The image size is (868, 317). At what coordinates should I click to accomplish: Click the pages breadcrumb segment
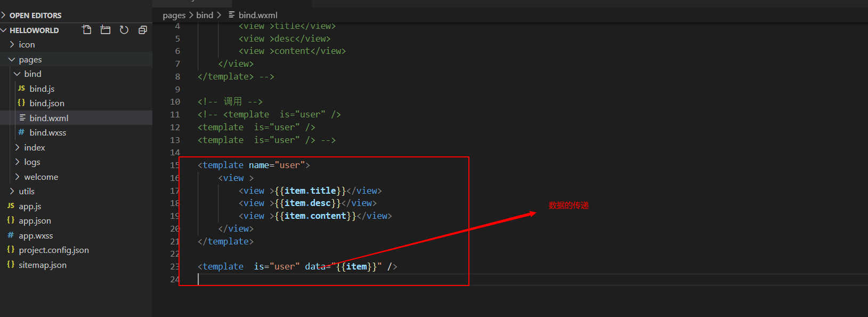(174, 15)
